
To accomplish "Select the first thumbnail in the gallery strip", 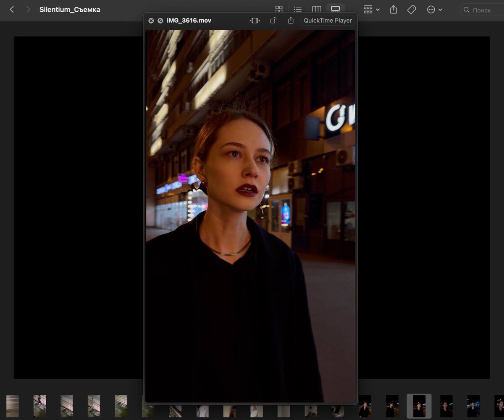I will [13, 406].
